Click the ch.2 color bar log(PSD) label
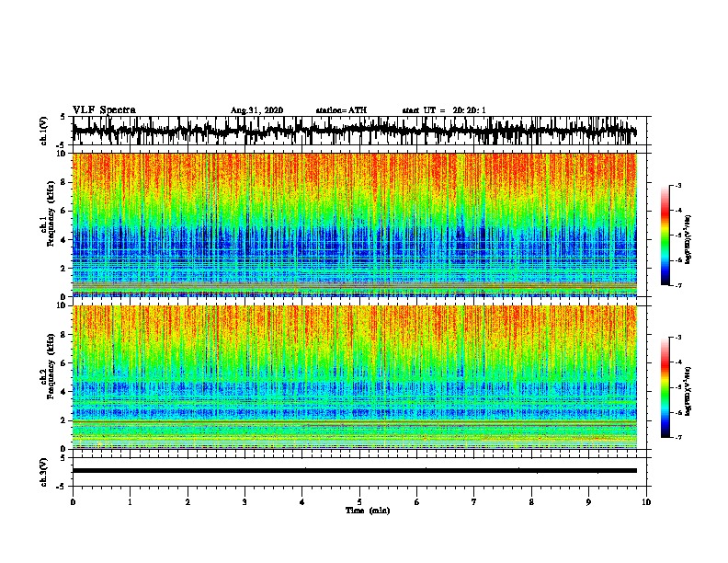 688,391
